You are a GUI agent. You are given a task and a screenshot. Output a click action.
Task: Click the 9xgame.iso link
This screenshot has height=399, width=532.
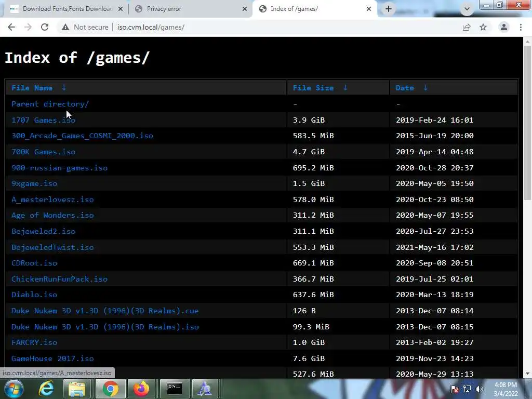(x=34, y=183)
